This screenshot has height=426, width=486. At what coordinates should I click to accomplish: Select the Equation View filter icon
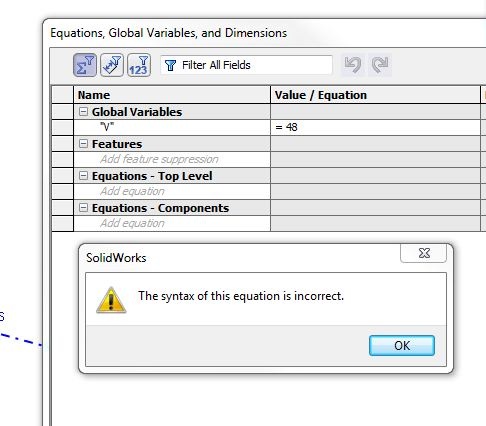tap(85, 65)
